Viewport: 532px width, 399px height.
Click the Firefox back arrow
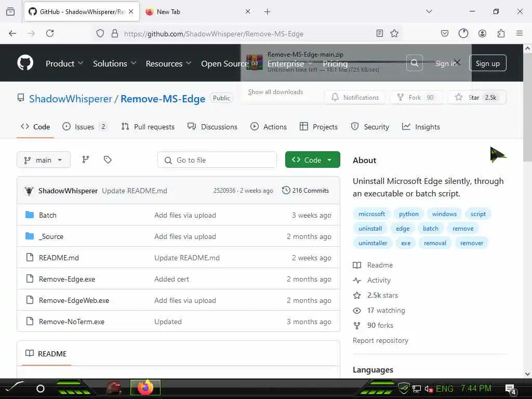click(12, 33)
